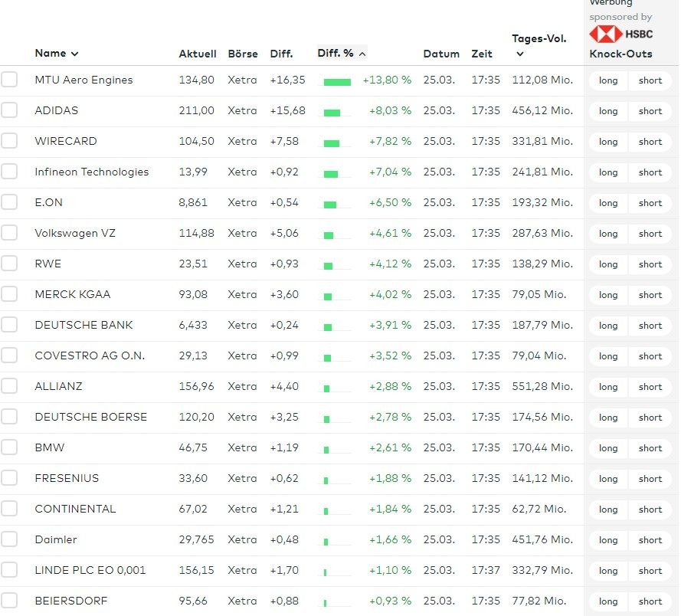Click the green percent bar for MTU Aero Engines
Viewport: 681px width, 616px height.
(x=337, y=81)
